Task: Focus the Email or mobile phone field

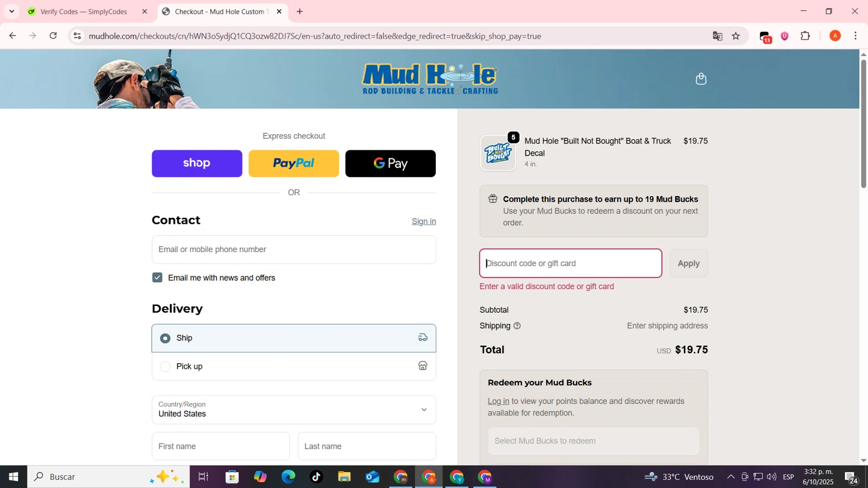Action: click(294, 250)
